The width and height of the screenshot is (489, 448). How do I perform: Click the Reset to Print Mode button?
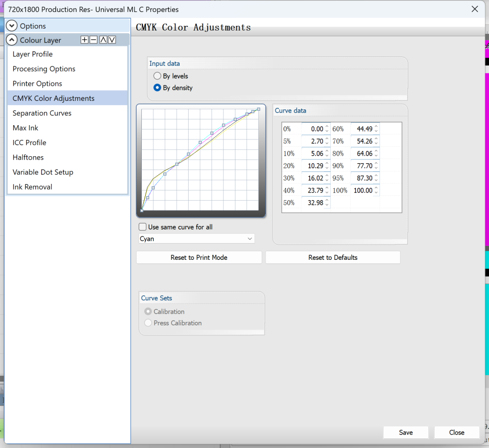(199, 257)
